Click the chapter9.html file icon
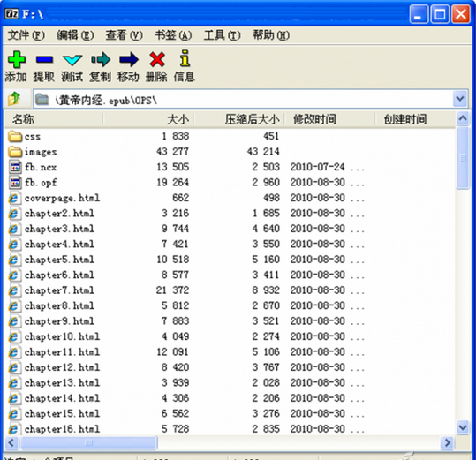Viewport: 476px width, 460px height. point(14,321)
